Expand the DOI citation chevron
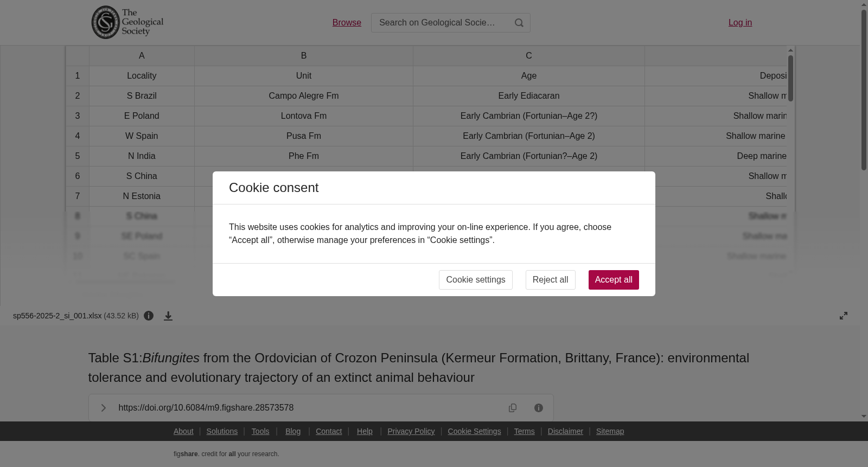Image resolution: width=868 pixels, height=467 pixels. point(104,408)
